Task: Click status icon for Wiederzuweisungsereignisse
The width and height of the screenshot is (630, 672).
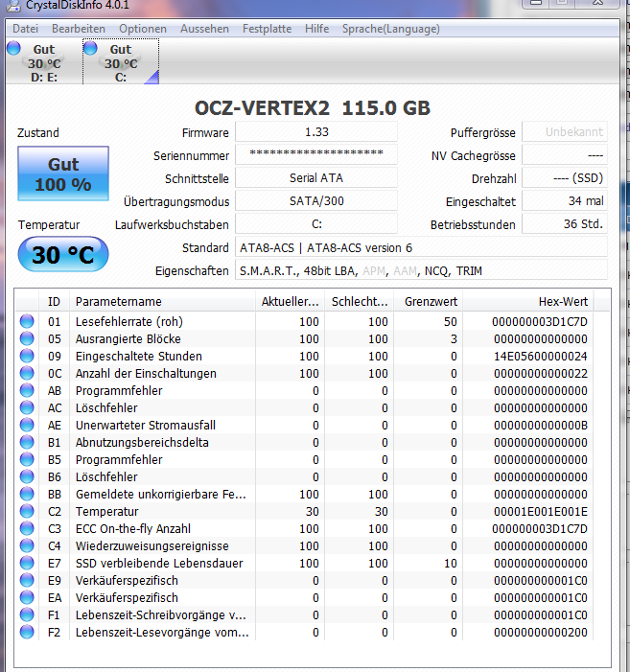Action: pyautogui.click(x=27, y=545)
